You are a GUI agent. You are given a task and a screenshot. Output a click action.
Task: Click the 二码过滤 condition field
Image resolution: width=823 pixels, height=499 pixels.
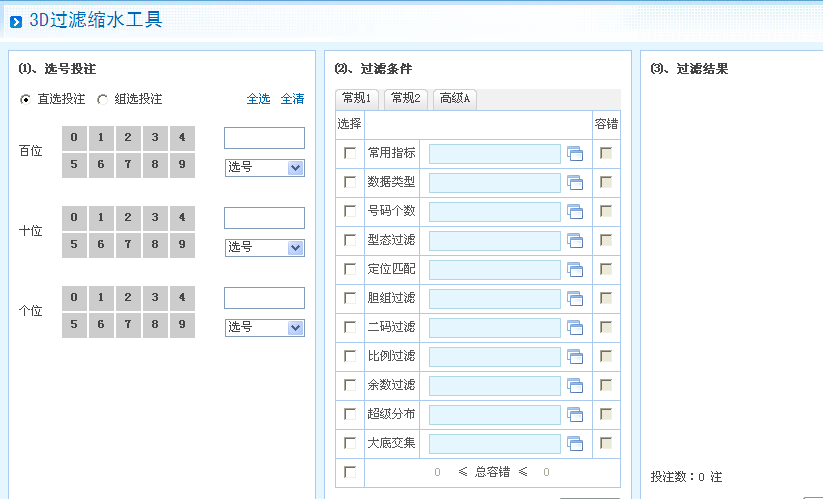495,327
